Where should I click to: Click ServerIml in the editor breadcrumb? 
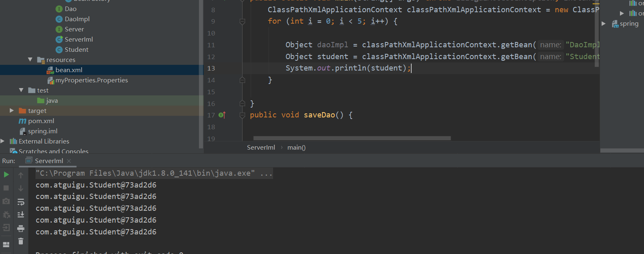[261, 148]
